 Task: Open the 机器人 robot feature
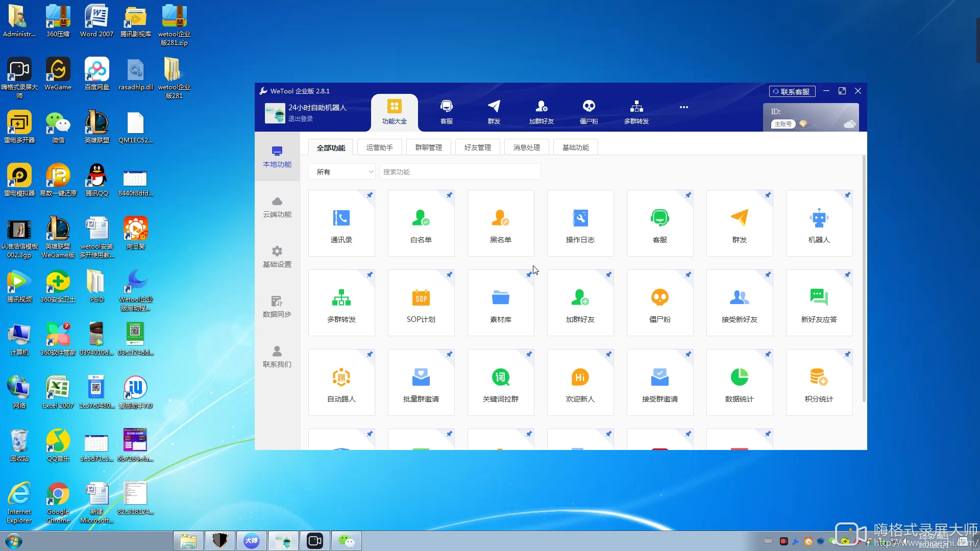click(x=819, y=223)
